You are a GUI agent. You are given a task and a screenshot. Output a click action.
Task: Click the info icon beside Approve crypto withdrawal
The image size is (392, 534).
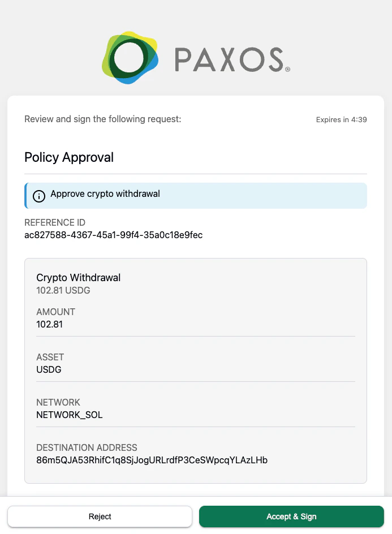pyautogui.click(x=39, y=196)
